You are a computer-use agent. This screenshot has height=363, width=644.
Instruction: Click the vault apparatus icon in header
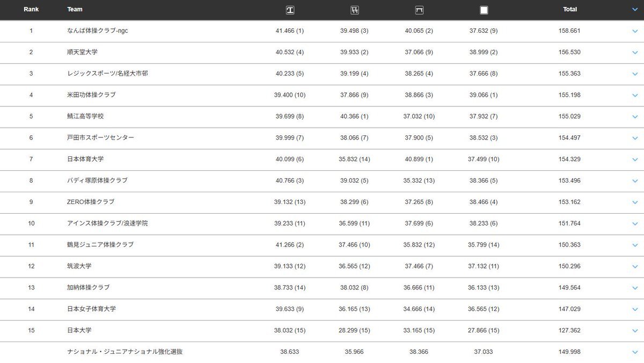click(290, 10)
